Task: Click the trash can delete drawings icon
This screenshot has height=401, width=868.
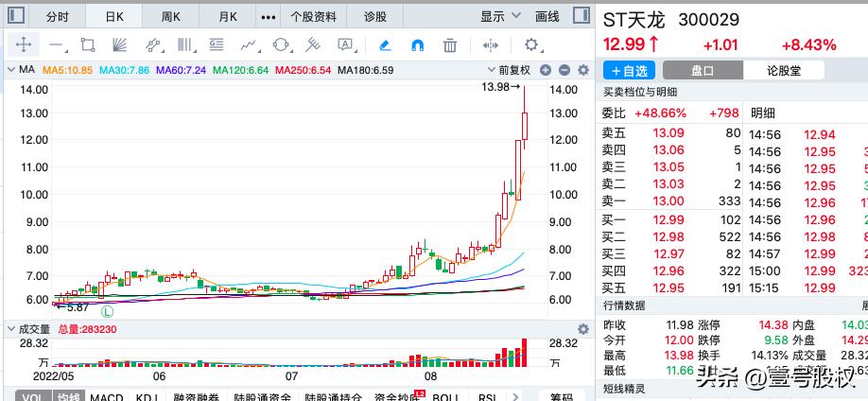Action: [x=450, y=45]
